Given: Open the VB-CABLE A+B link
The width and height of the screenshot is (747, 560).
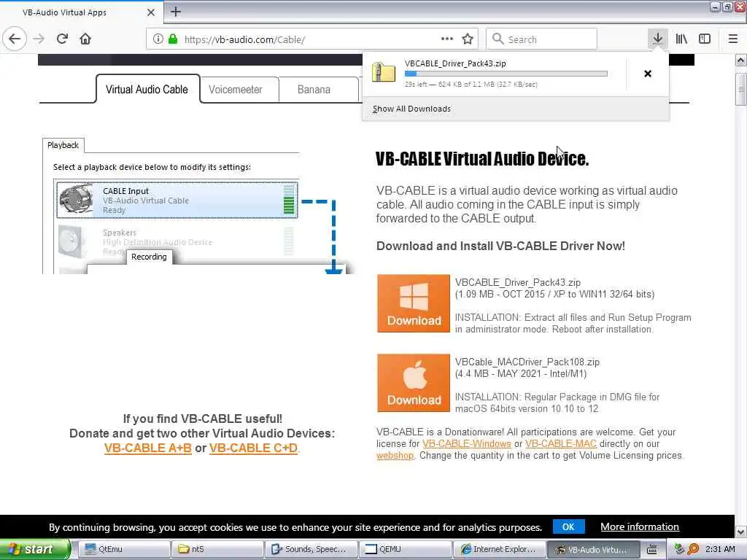Looking at the screenshot, I should pyautogui.click(x=147, y=448).
